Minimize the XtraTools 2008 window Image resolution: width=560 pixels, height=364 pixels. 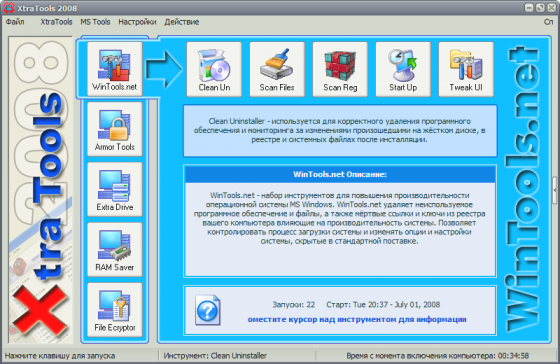[x=529, y=8]
